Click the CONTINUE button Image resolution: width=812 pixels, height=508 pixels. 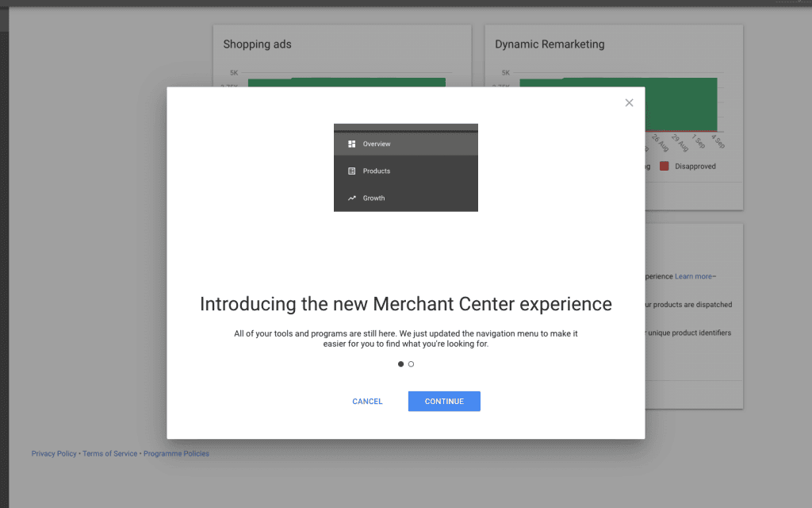coord(444,401)
